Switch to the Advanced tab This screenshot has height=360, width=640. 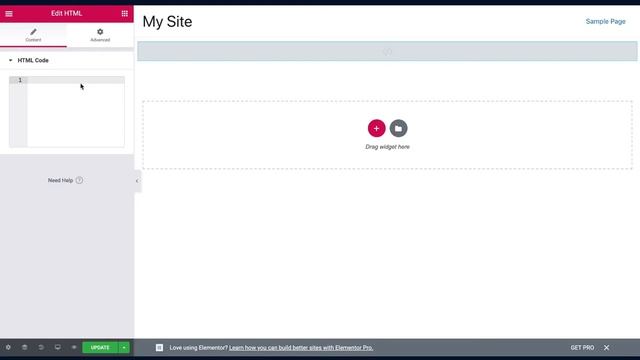[x=100, y=35]
